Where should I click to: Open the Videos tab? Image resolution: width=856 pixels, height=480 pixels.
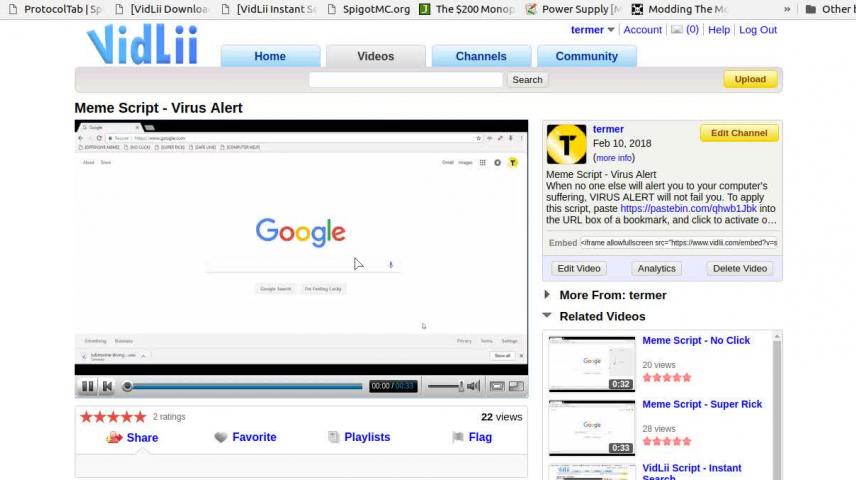tap(376, 56)
